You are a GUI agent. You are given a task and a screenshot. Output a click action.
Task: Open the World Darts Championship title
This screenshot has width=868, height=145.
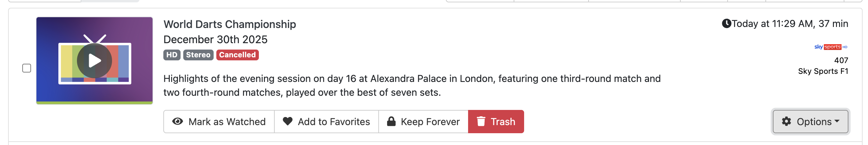[229, 24]
